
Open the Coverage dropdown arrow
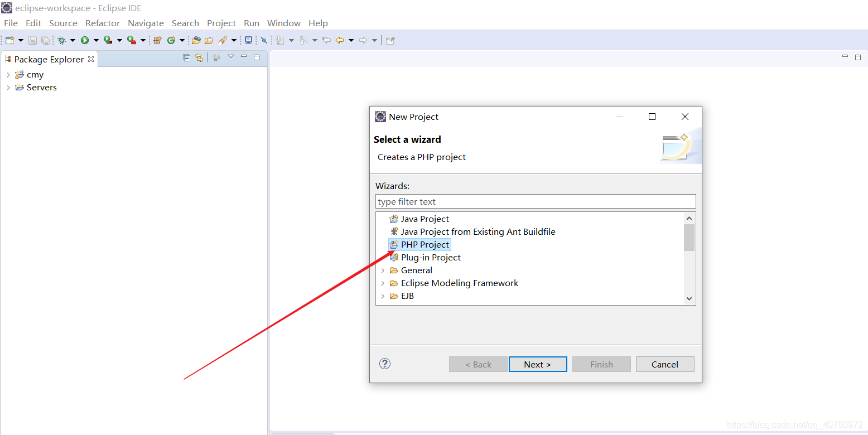tap(119, 40)
